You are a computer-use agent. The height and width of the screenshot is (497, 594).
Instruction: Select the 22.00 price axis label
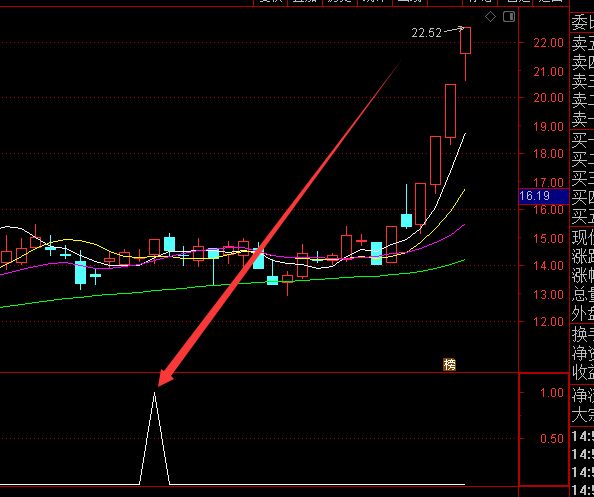549,42
